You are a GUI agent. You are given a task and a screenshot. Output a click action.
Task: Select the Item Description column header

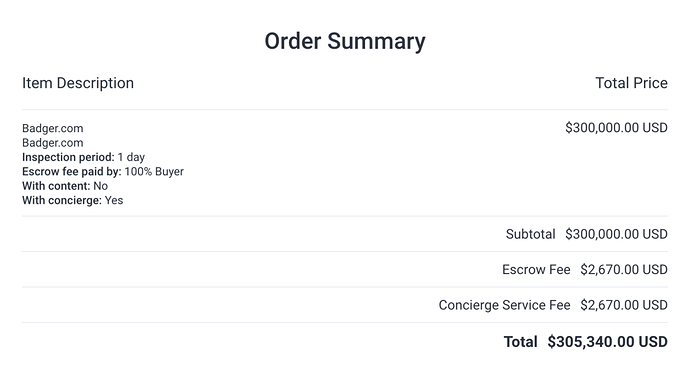[x=78, y=83]
